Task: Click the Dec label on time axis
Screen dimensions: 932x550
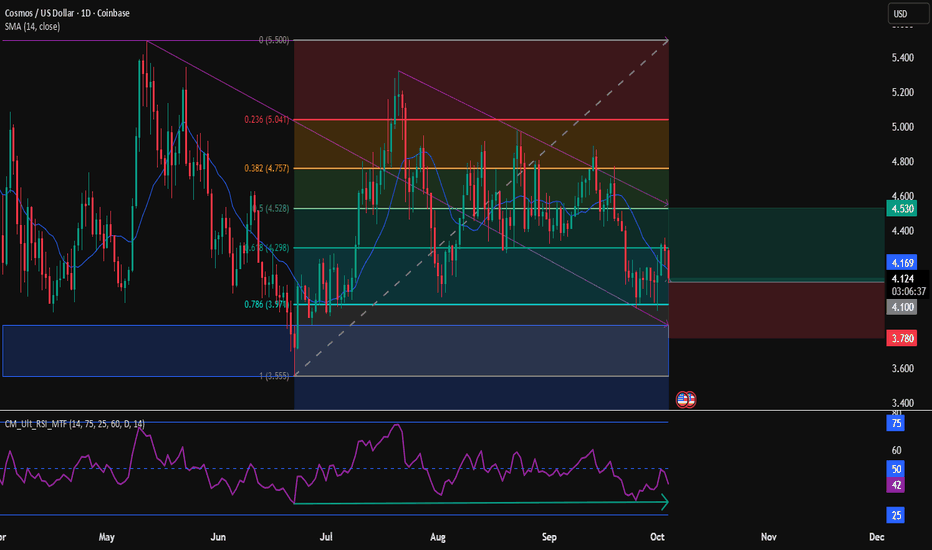Action: coord(876,537)
